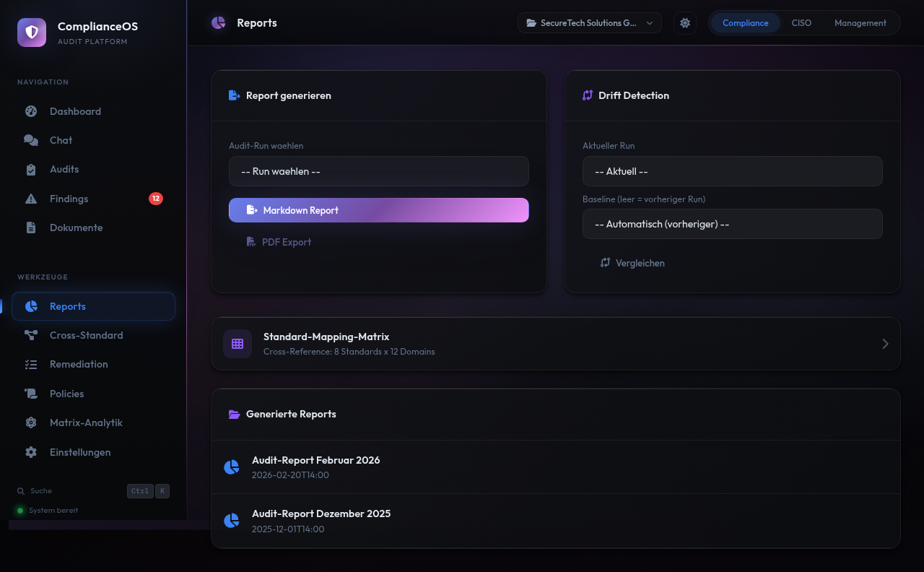The height and width of the screenshot is (572, 924).
Task: Switch to the CISO view mode
Action: (801, 23)
